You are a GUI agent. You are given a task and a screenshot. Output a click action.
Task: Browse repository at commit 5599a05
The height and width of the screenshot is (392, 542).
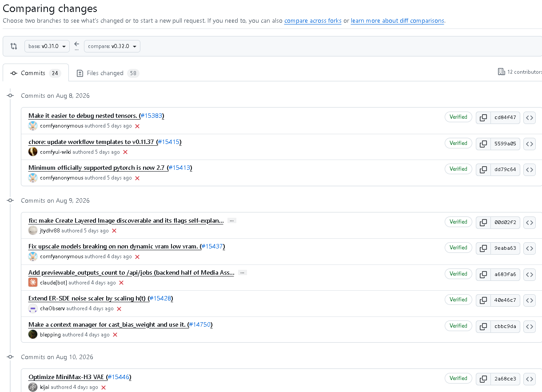530,144
